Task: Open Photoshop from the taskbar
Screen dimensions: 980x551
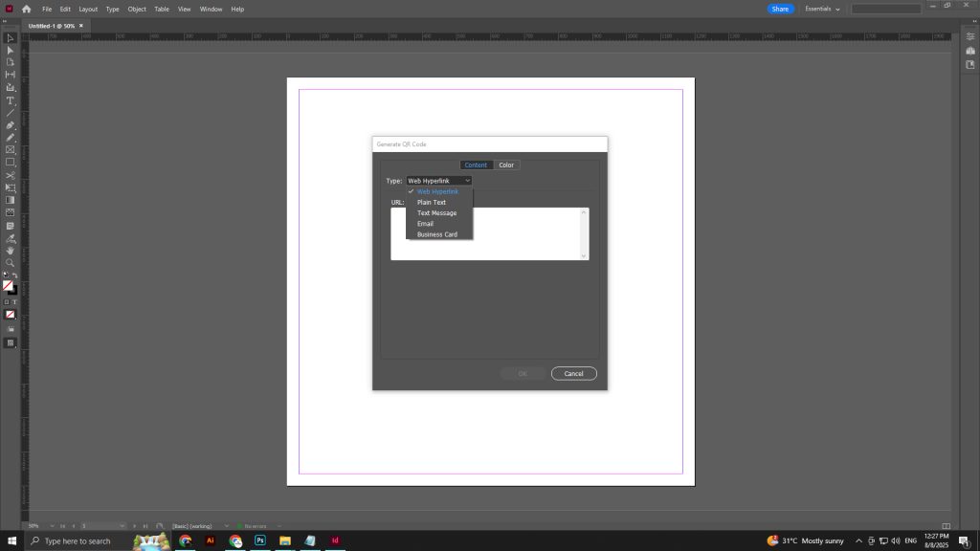Action: [x=260, y=540]
